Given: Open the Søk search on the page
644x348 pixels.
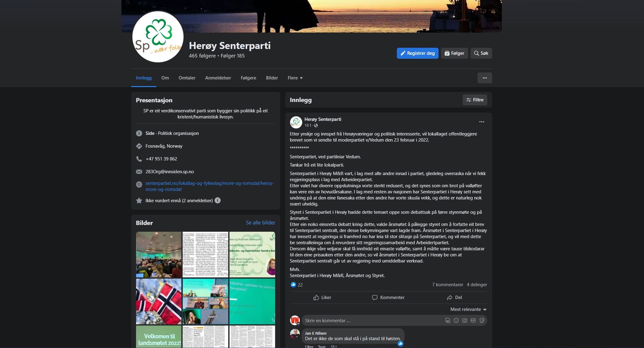Looking at the screenshot, I should pyautogui.click(x=481, y=53).
